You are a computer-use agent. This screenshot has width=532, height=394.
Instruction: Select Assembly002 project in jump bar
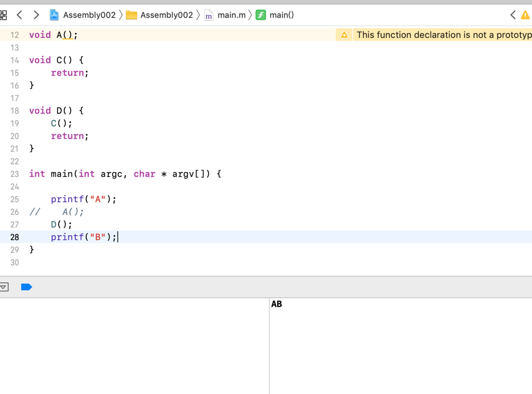click(83, 15)
